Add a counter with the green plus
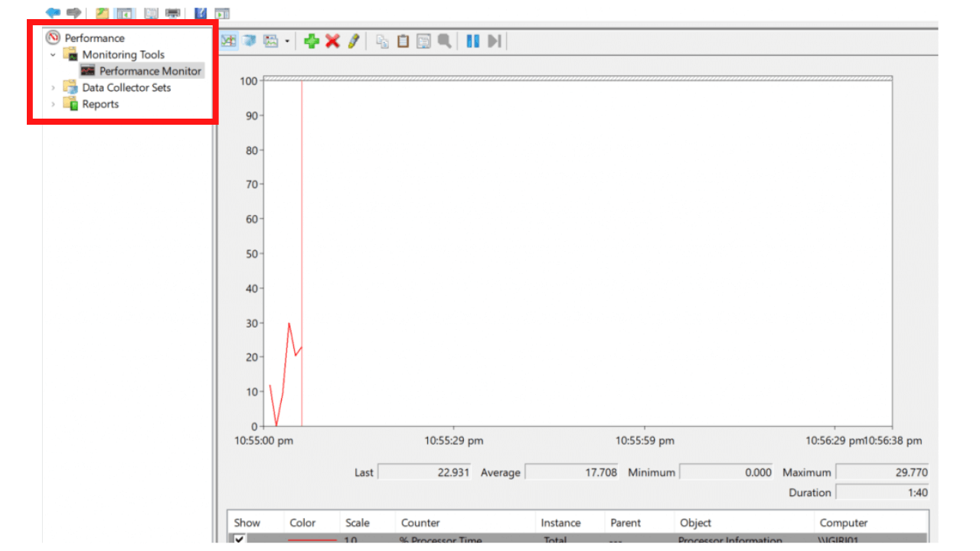 [x=312, y=41]
